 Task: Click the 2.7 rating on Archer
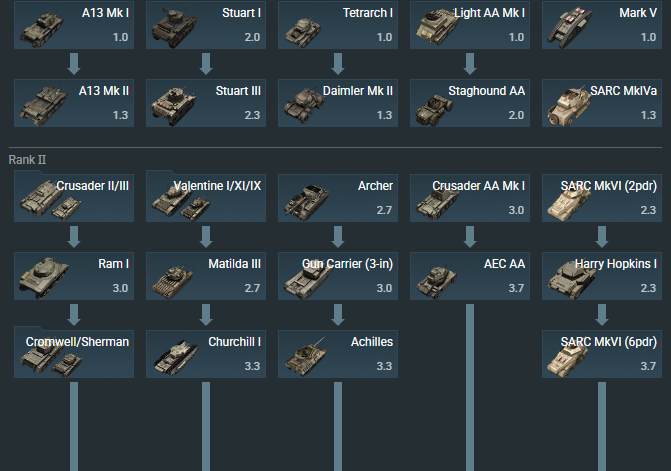click(x=384, y=210)
